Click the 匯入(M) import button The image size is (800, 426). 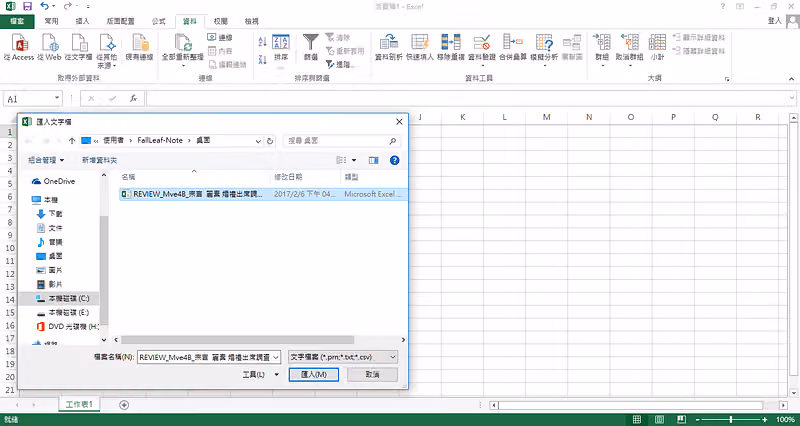point(314,374)
